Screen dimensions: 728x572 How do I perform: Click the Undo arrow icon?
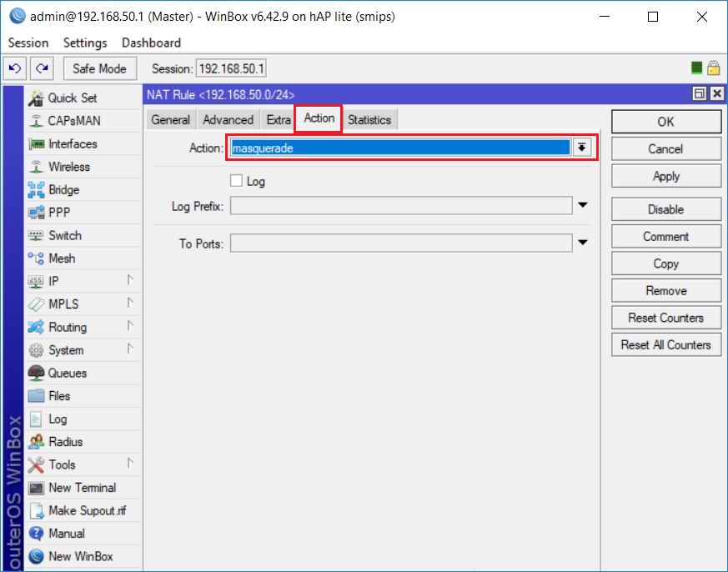click(x=15, y=68)
